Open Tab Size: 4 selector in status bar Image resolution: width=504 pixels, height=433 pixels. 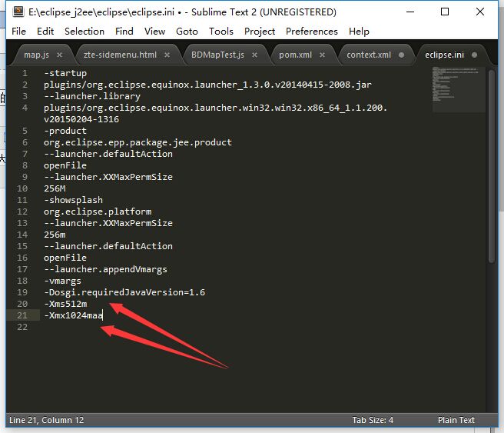(373, 420)
